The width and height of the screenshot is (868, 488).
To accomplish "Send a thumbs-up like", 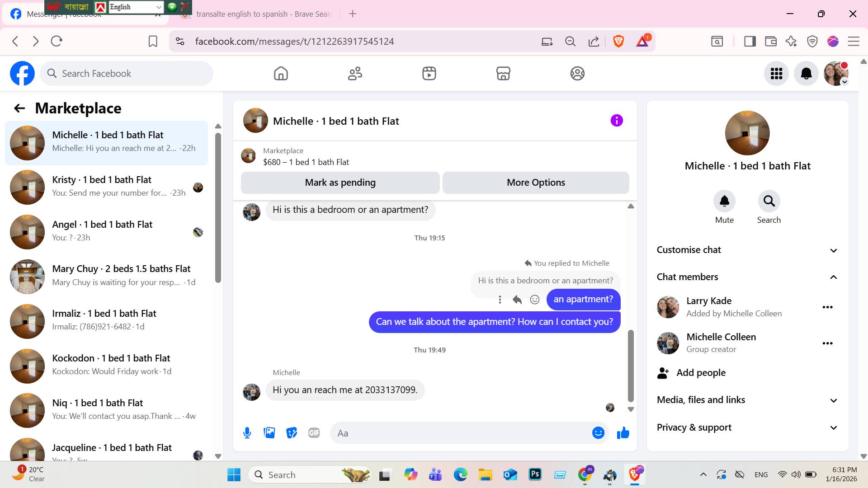I will tap(623, 433).
